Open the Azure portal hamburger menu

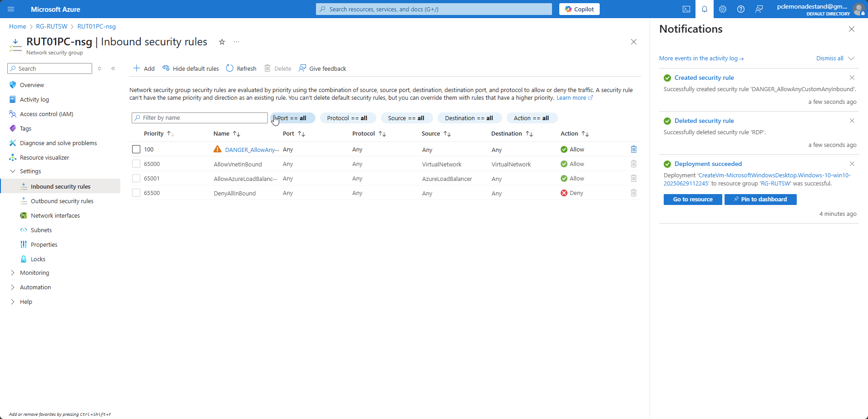click(11, 9)
